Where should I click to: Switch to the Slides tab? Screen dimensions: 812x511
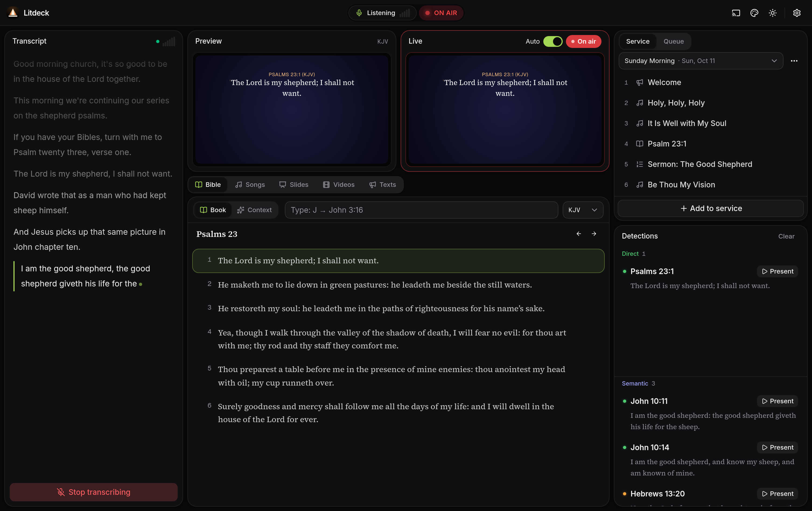pyautogui.click(x=294, y=184)
